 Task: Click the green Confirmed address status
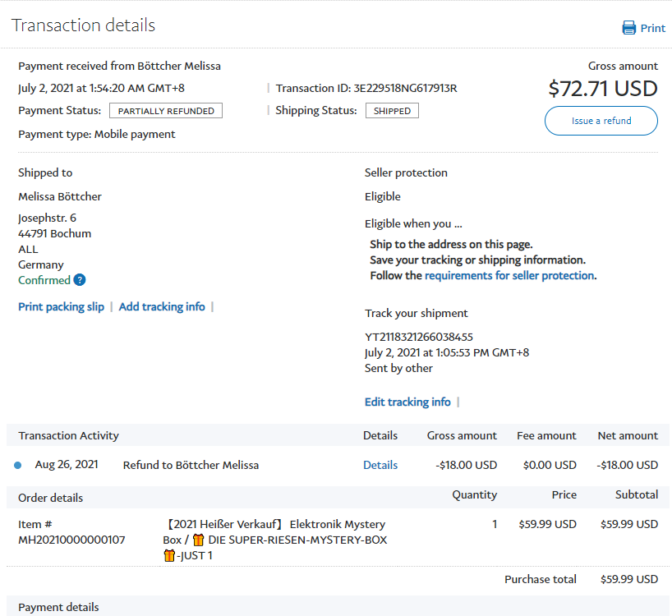(44, 280)
